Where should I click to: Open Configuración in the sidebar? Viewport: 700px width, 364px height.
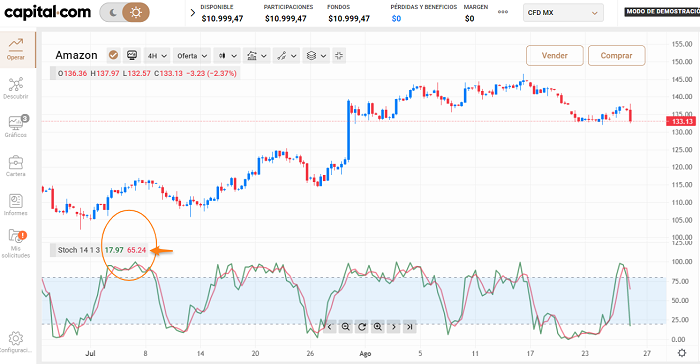(16, 343)
